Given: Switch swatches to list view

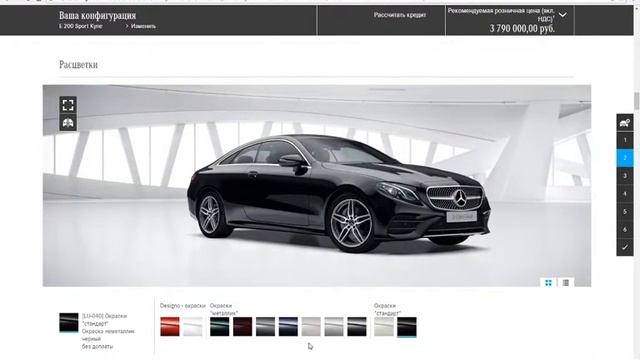Looking at the screenshot, I should coord(566,282).
